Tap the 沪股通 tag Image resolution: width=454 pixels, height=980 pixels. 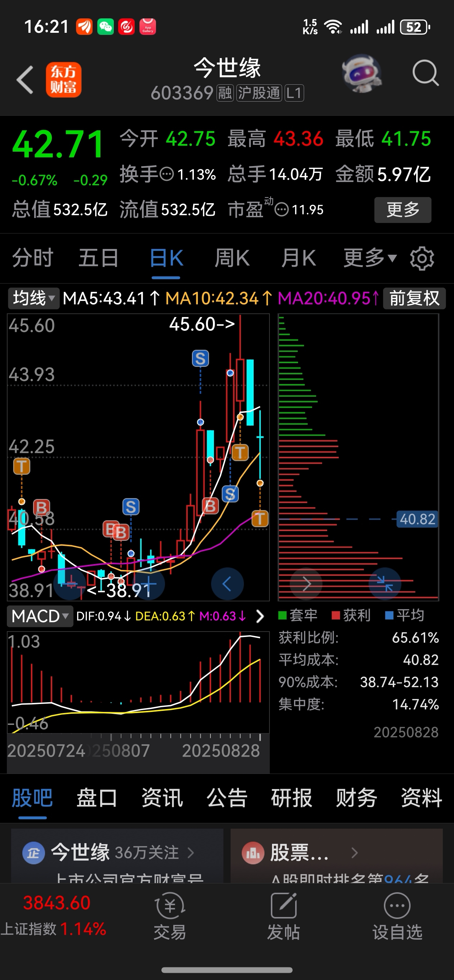tap(259, 93)
